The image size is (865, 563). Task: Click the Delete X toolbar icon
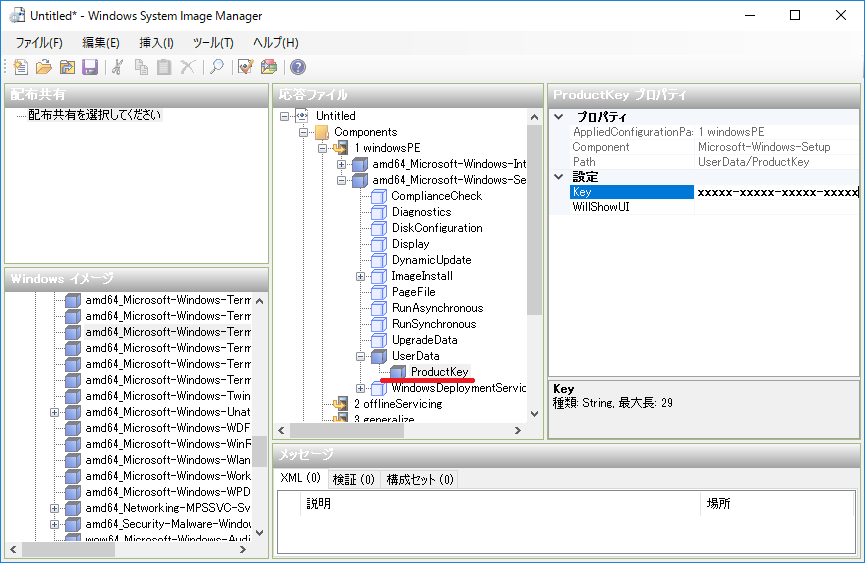click(188, 67)
